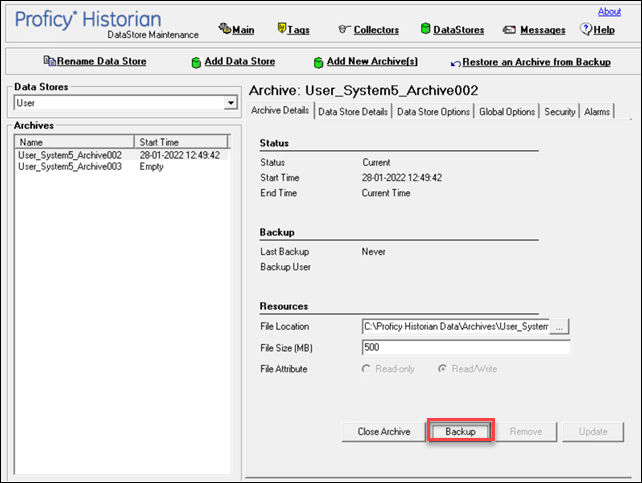This screenshot has height=483, width=642.
Task: Click Add Data Store link
Action: [x=240, y=61]
